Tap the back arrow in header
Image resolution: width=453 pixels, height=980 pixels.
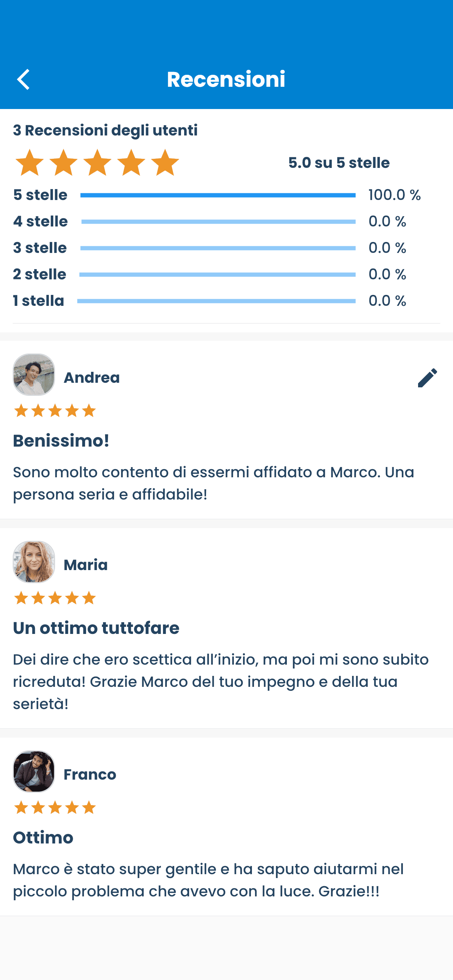pyautogui.click(x=24, y=79)
